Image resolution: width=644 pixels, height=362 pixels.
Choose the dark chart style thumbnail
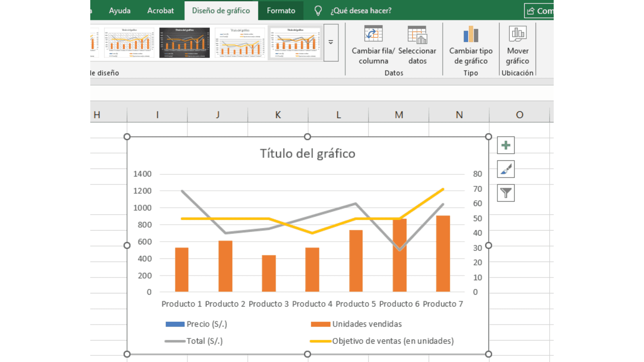[185, 43]
